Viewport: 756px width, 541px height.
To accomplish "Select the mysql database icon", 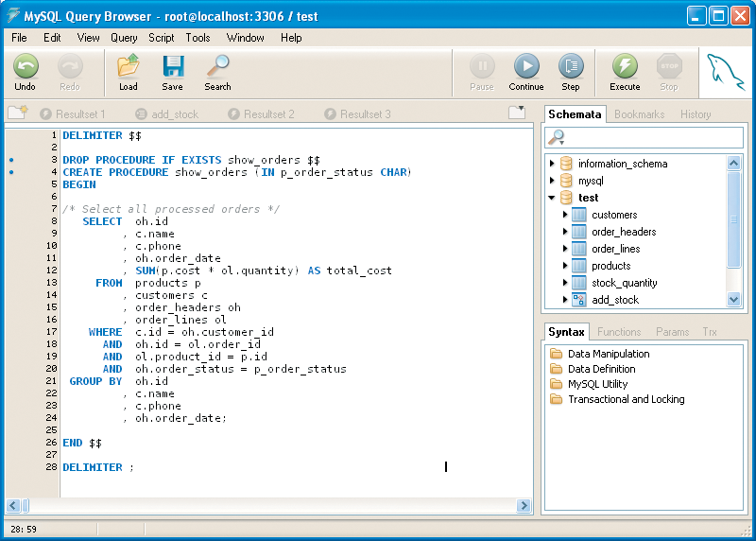I will click(566, 181).
